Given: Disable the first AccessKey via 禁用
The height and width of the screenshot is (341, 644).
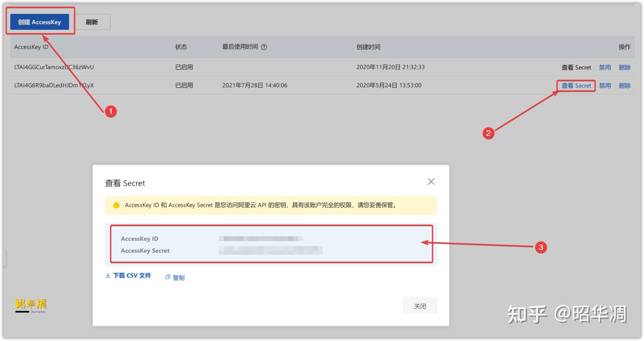Looking at the screenshot, I should pyautogui.click(x=605, y=67).
